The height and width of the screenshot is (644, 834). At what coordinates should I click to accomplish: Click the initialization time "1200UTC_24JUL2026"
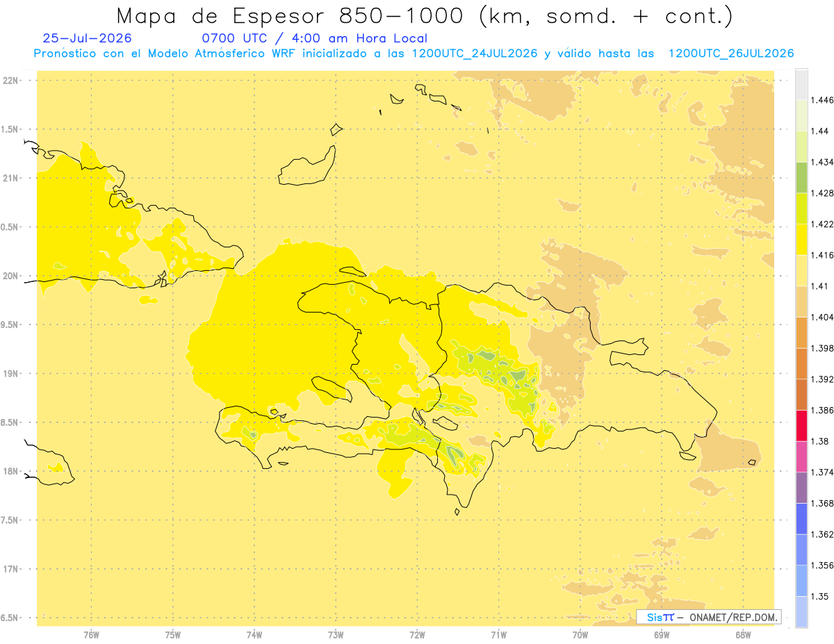(475, 53)
